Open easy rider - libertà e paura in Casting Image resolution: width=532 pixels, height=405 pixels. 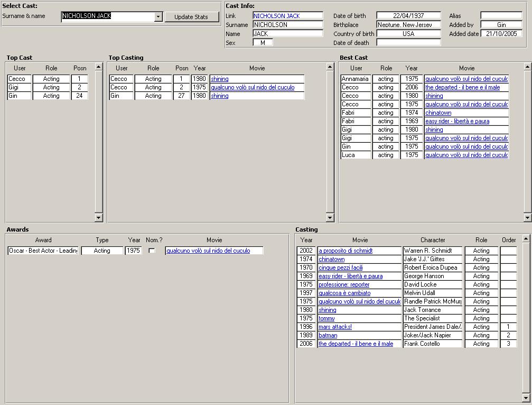click(x=350, y=276)
